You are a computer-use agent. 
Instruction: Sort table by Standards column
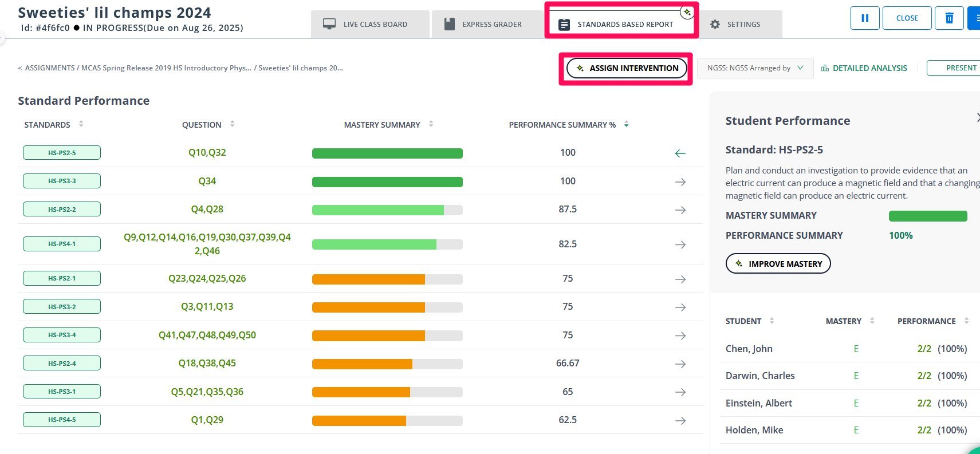click(81, 124)
